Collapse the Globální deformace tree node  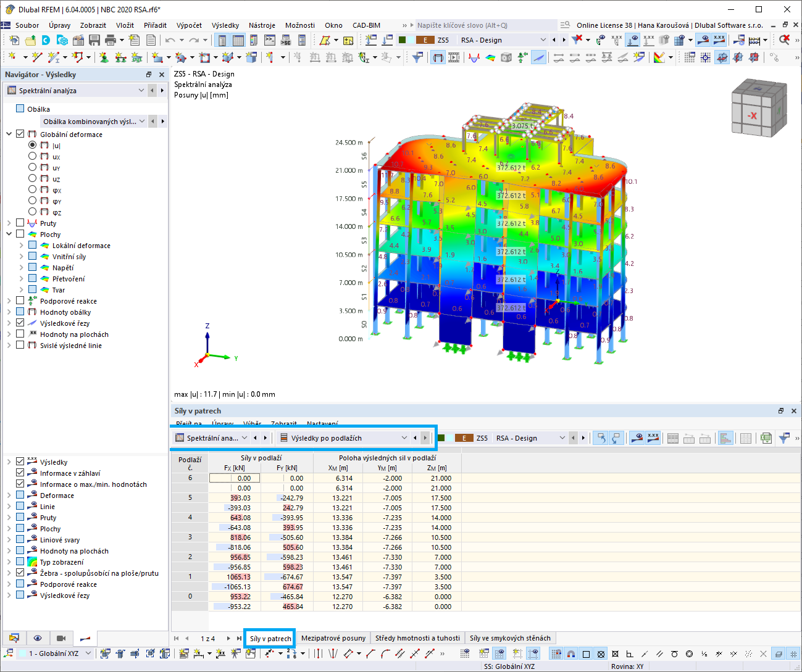tap(9, 134)
